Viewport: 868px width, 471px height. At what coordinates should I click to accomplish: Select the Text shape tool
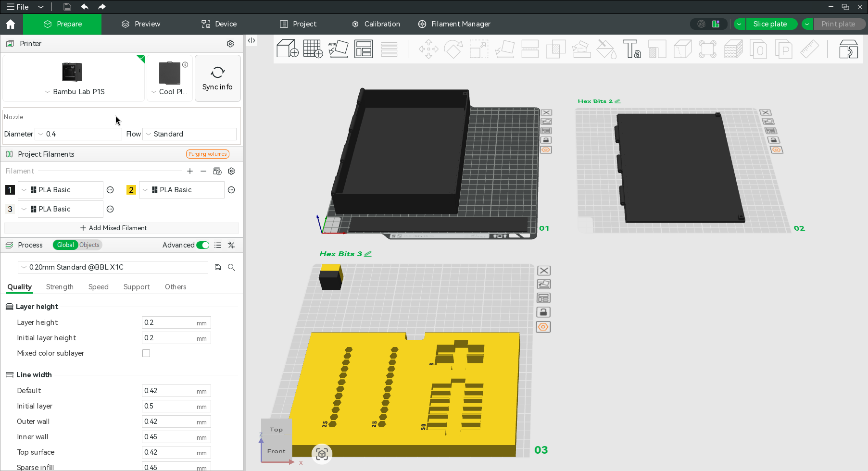tap(631, 49)
